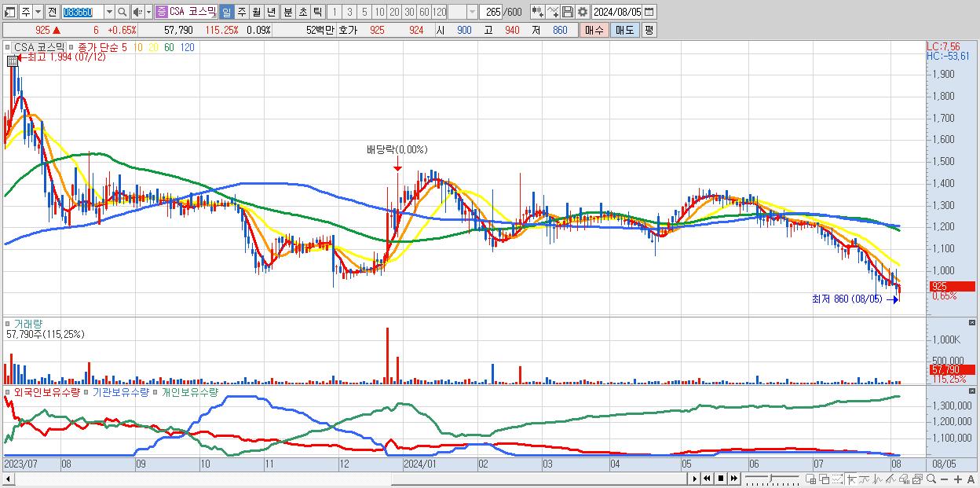The width and height of the screenshot is (980, 488).
Task: Select the 년 (yearly) period toggle
Action: [271, 12]
